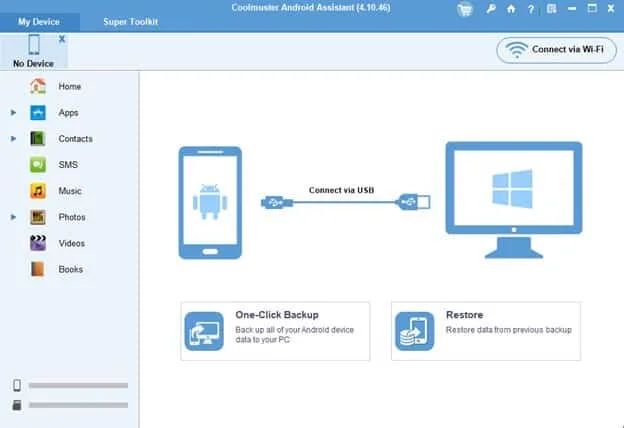Click the Back up all Android device description

click(x=294, y=335)
